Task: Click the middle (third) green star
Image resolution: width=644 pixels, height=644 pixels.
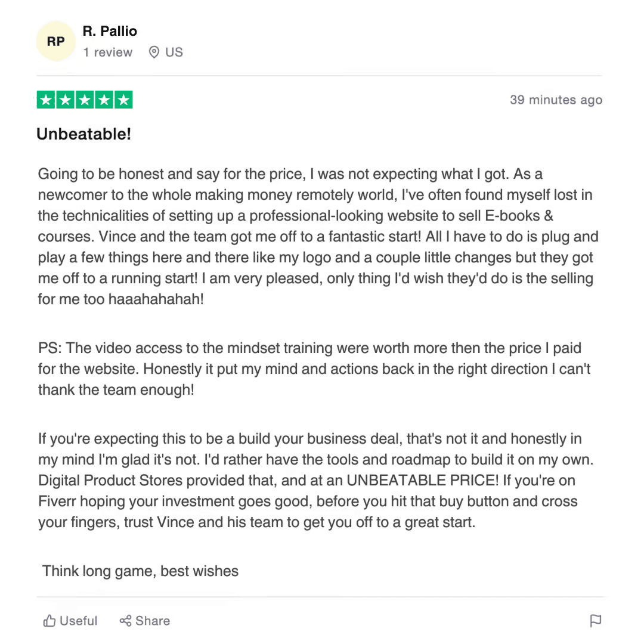Action: (85, 100)
